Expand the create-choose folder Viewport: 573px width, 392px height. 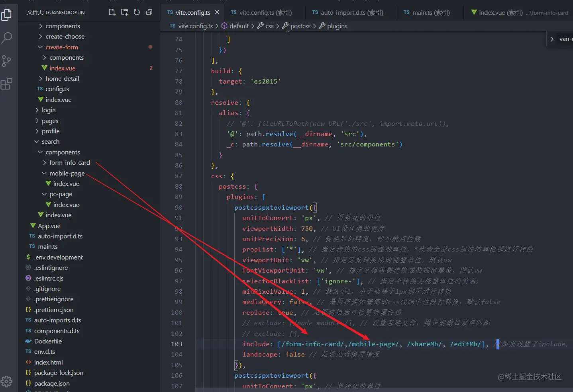[65, 37]
